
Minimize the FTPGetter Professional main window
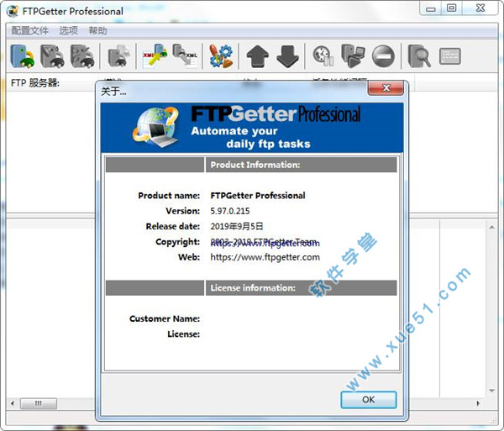point(431,8)
